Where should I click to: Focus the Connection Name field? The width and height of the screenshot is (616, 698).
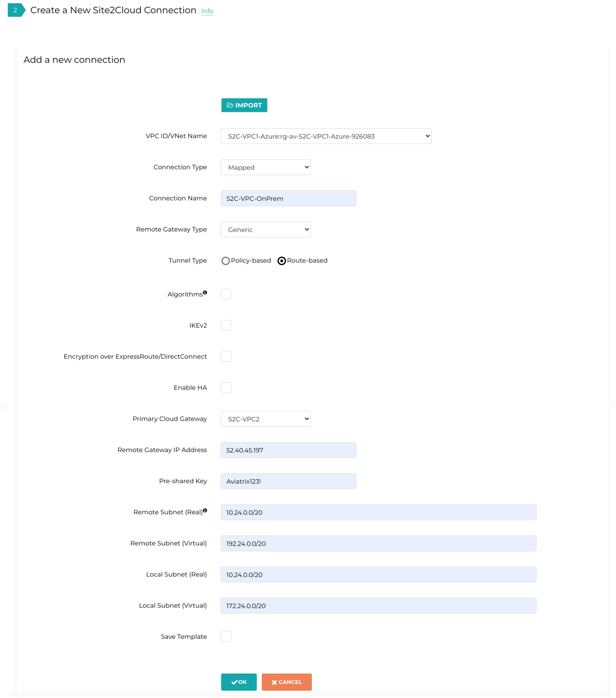(x=288, y=199)
